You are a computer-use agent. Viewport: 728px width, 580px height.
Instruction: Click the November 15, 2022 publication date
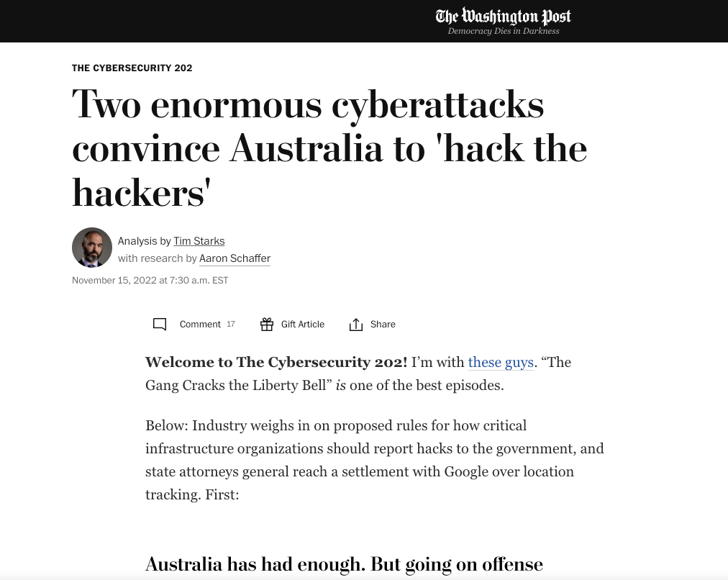tap(150, 281)
